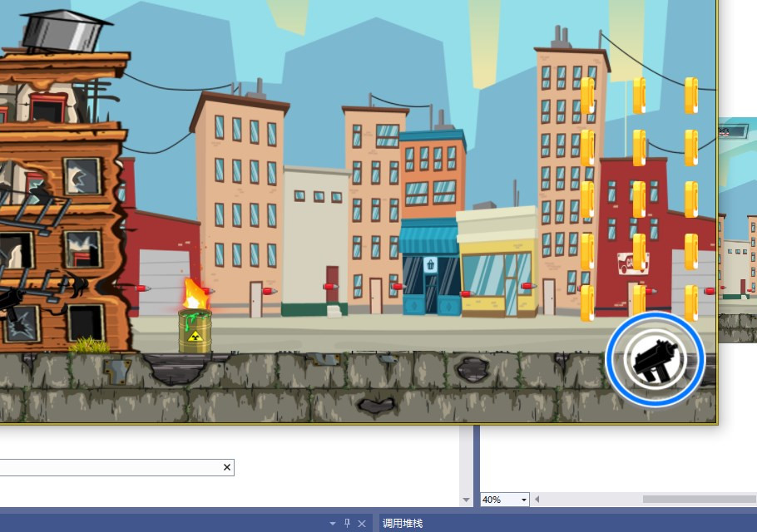Viewport: 757px width, 532px height.
Task: Click the flag icon in the right preview
Action: pos(724,131)
